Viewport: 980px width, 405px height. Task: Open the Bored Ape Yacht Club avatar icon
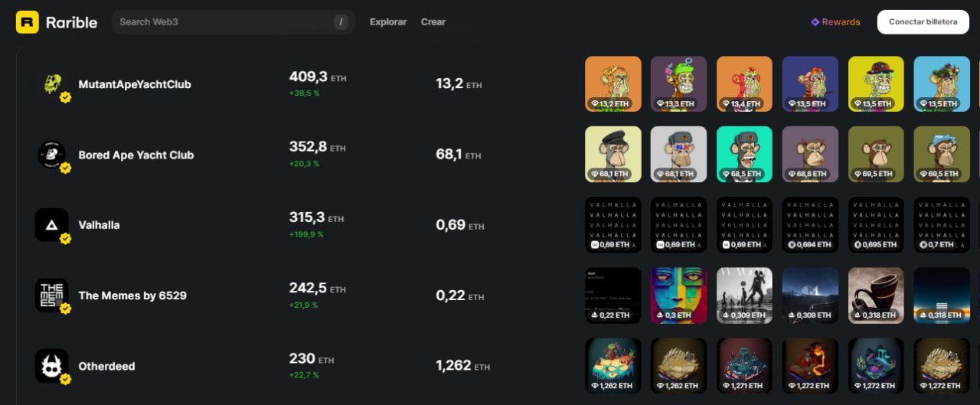coord(51,155)
